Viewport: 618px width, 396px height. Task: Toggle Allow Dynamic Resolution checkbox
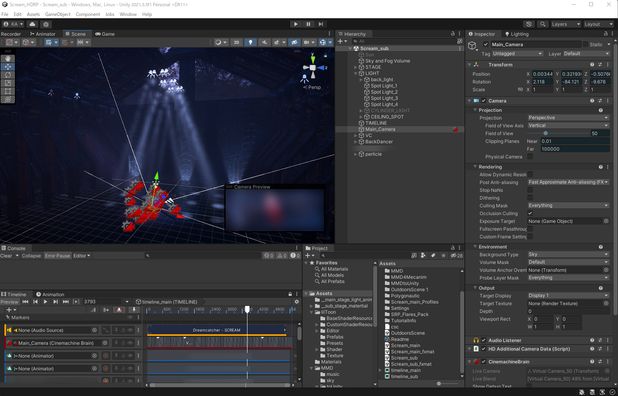coord(531,175)
